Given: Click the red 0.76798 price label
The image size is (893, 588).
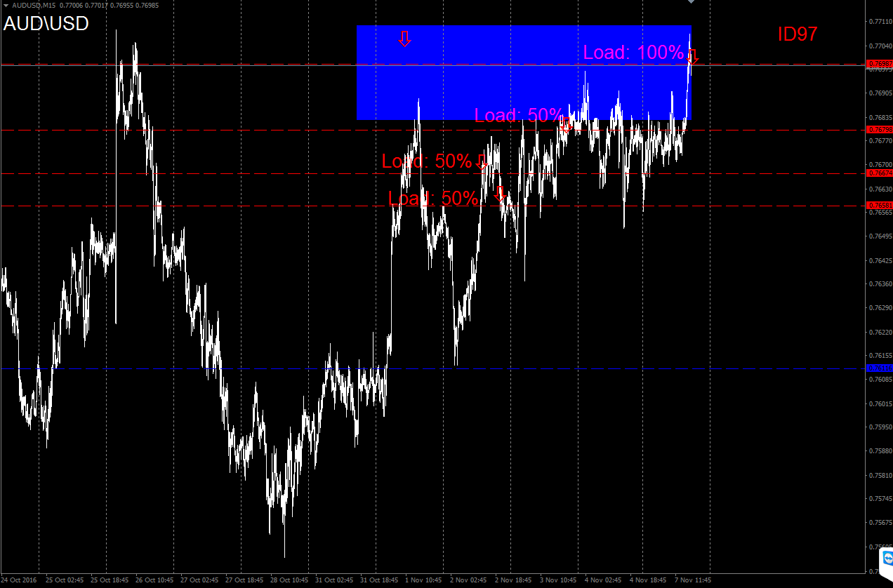Looking at the screenshot, I should [880, 130].
